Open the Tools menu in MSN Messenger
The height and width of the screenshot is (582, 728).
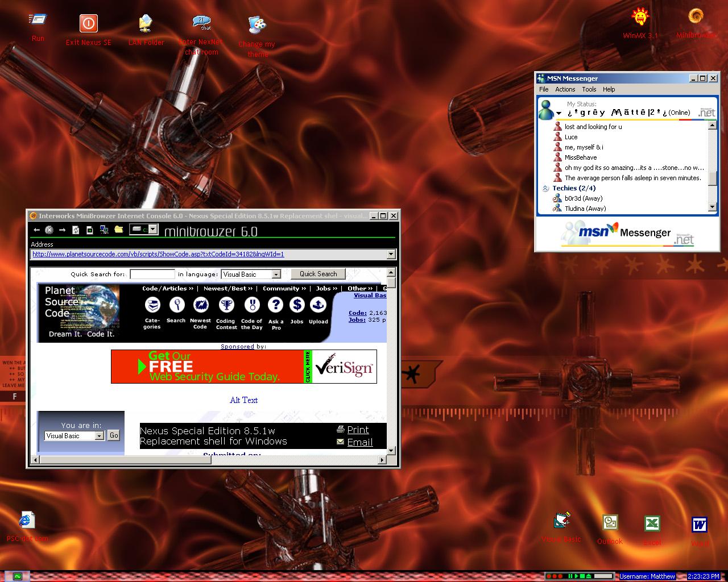[589, 89]
